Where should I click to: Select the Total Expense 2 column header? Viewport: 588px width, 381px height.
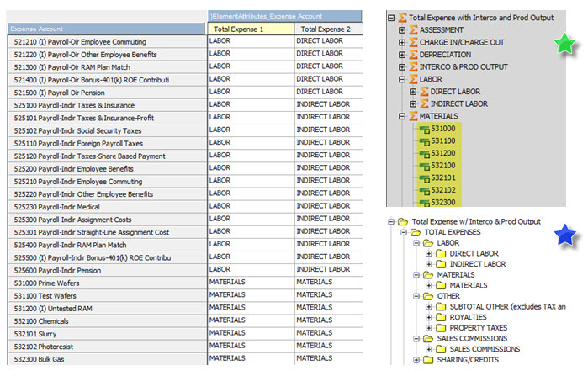tap(329, 29)
